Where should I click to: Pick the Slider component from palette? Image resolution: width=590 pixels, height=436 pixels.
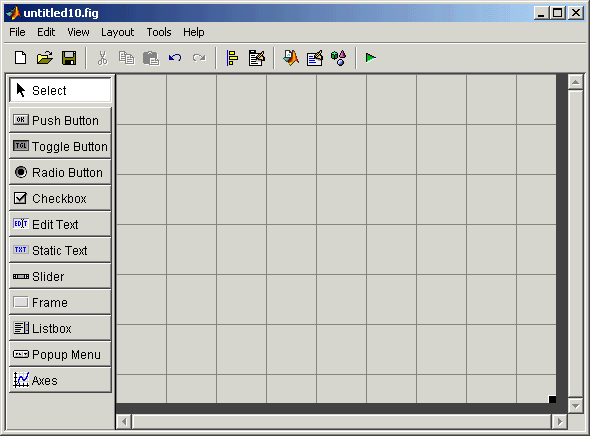click(x=60, y=276)
